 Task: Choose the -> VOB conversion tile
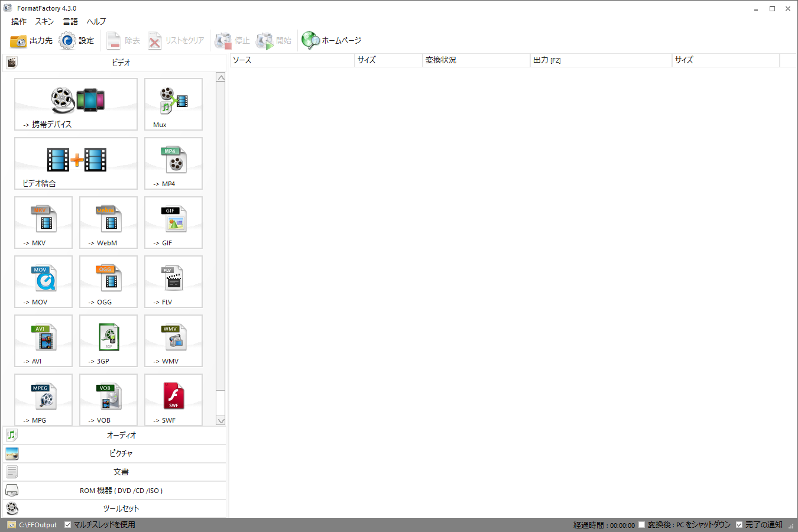[108, 400]
